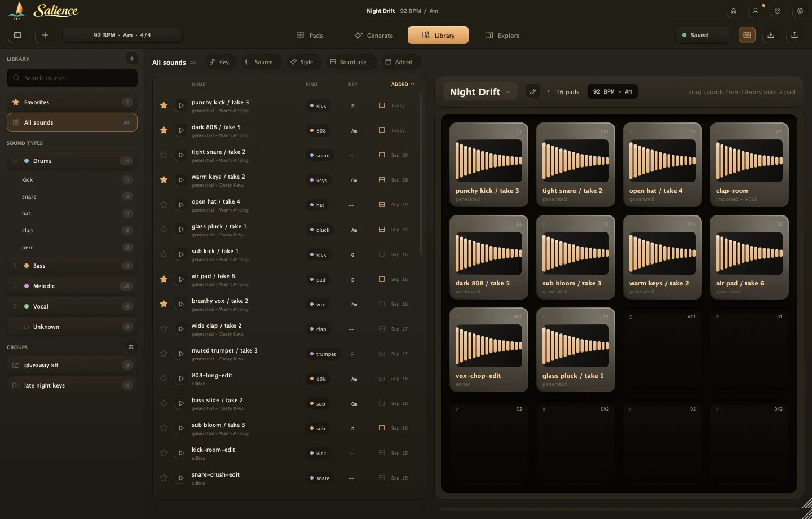Select the Library tab
The width and height of the screenshot is (812, 519).
438,35
